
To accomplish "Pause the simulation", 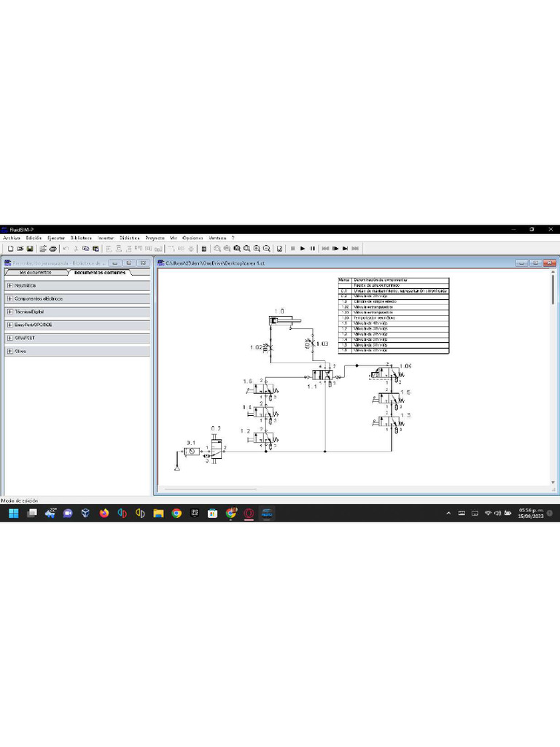I will [313, 248].
